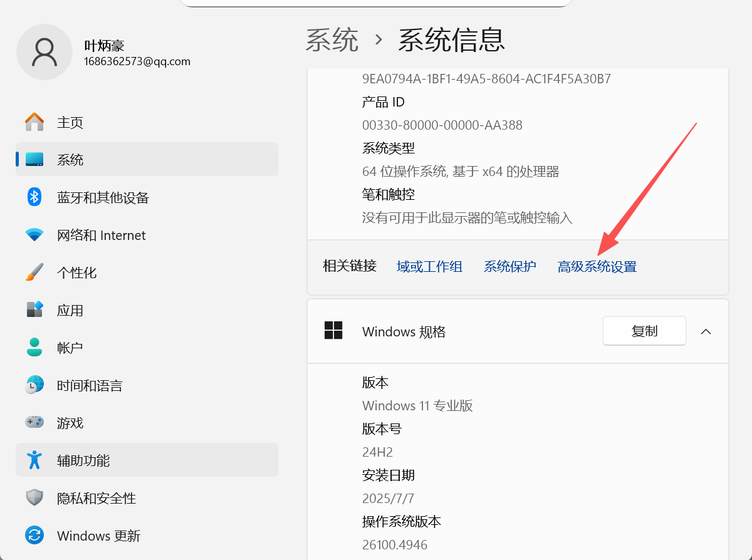Viewport: 752px width, 560px height.
Task: Open 高级系统设置 advanced system settings
Action: coord(597,266)
